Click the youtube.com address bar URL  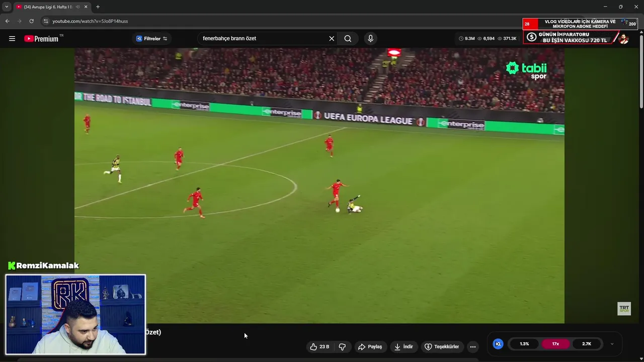pos(90,21)
